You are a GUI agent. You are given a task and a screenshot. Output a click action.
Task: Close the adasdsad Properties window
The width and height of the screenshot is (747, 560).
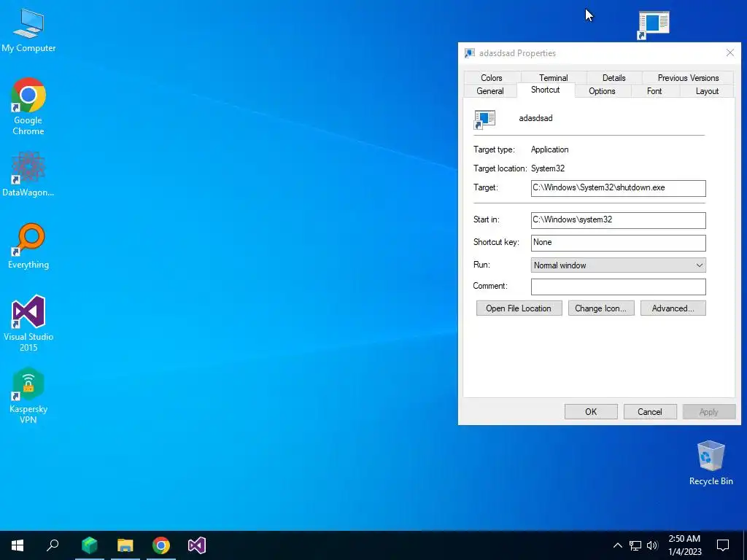(729, 52)
